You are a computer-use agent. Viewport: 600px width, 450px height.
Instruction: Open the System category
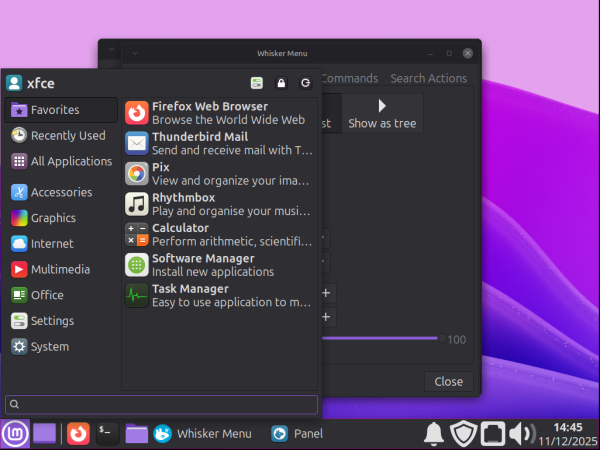(x=61, y=347)
